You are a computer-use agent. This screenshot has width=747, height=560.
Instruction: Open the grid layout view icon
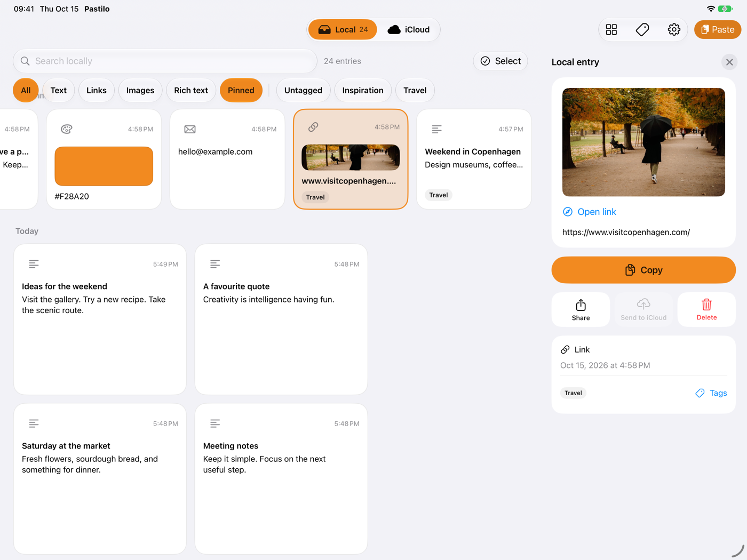tap(611, 30)
